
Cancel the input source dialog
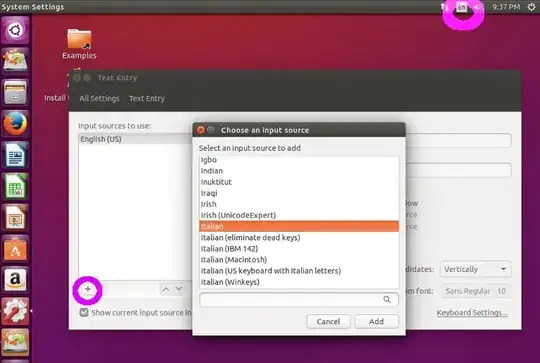coord(328,321)
